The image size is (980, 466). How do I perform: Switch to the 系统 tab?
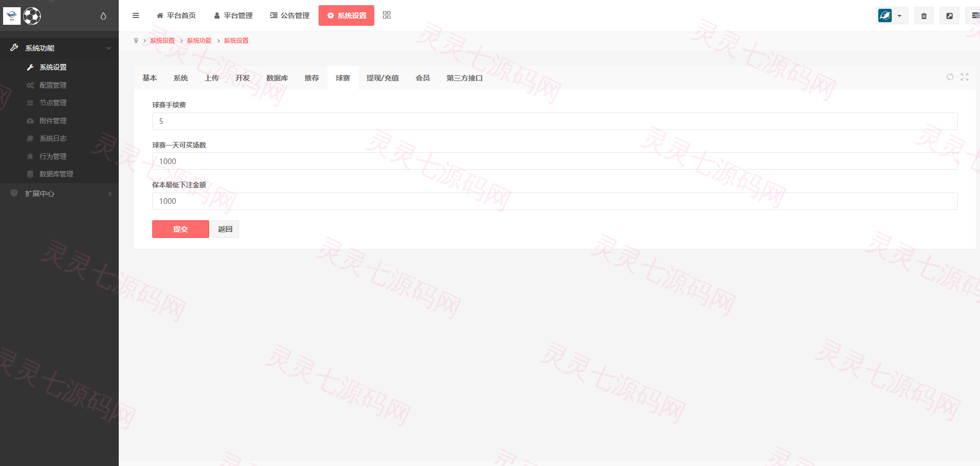click(x=181, y=78)
